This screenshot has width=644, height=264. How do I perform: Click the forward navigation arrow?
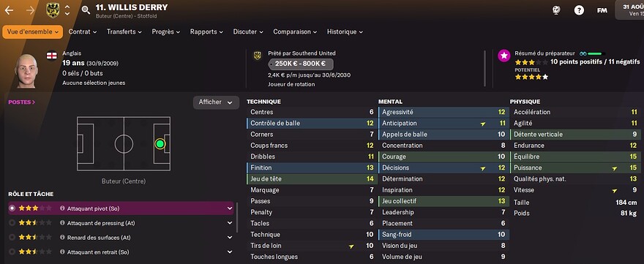pyautogui.click(x=31, y=10)
